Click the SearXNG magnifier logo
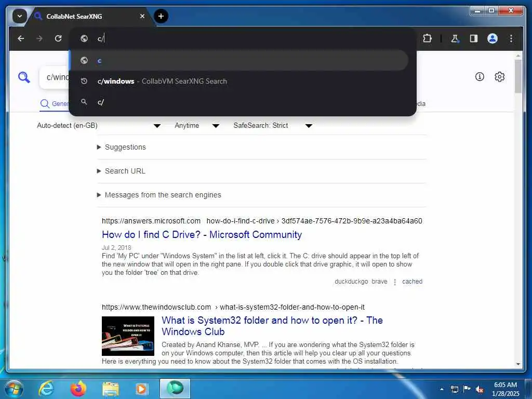 pyautogui.click(x=24, y=77)
